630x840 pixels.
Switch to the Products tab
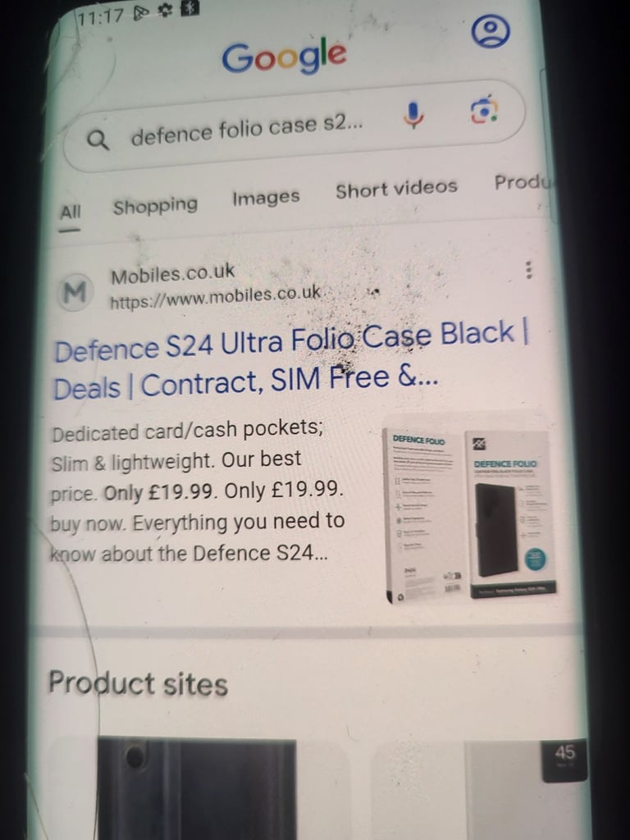[x=523, y=182]
